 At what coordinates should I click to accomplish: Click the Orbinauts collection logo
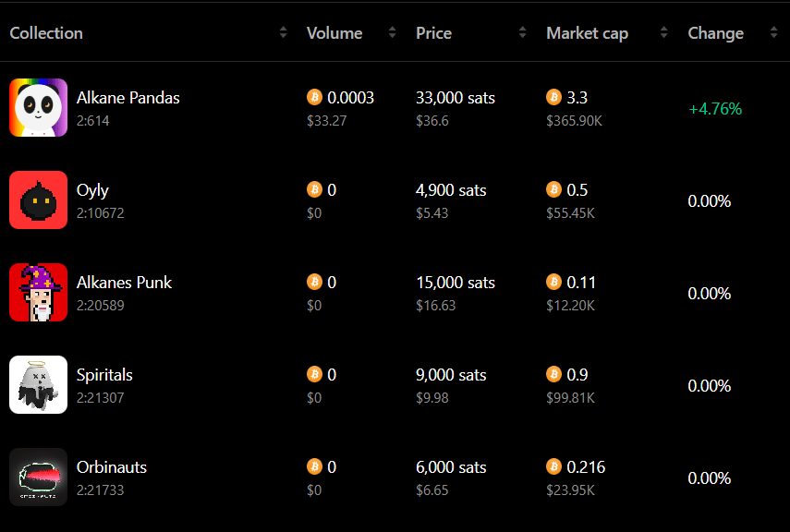(38, 478)
